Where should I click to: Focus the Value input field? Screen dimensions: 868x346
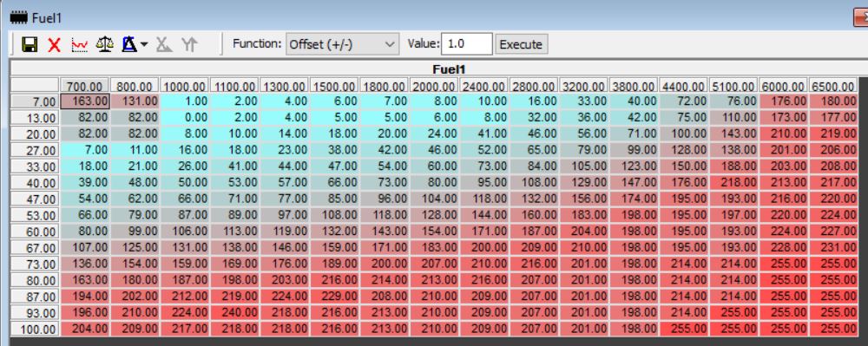467,44
